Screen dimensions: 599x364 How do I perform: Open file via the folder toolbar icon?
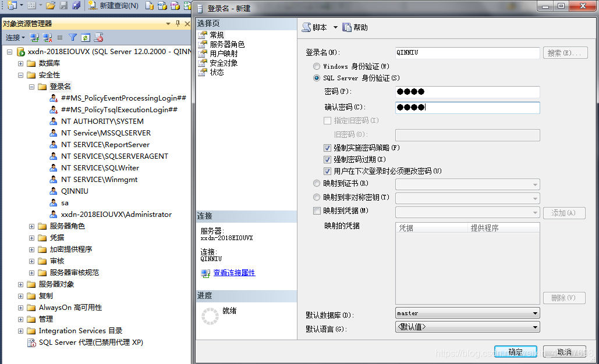pos(51,5)
